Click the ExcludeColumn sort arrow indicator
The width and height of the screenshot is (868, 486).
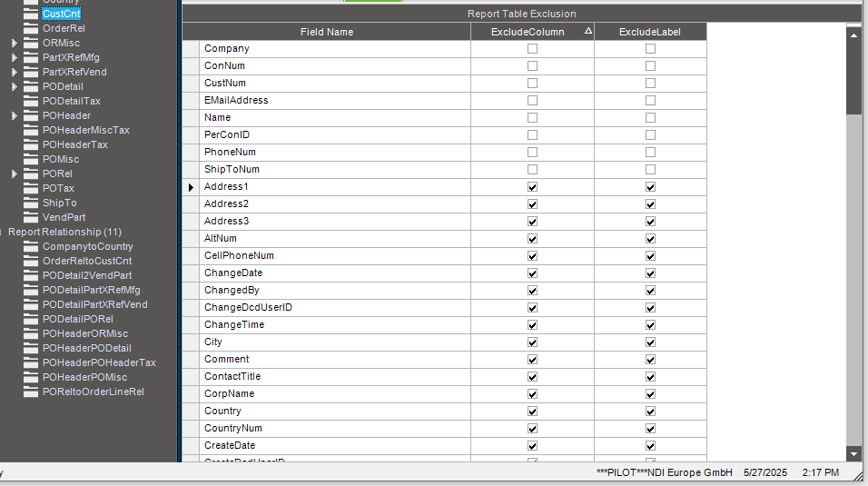point(587,31)
